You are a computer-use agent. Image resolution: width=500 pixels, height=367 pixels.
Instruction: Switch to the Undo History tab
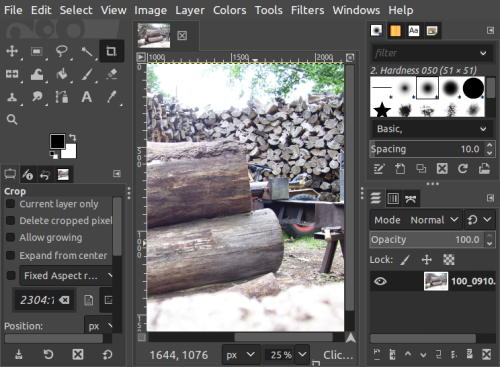click(45, 174)
